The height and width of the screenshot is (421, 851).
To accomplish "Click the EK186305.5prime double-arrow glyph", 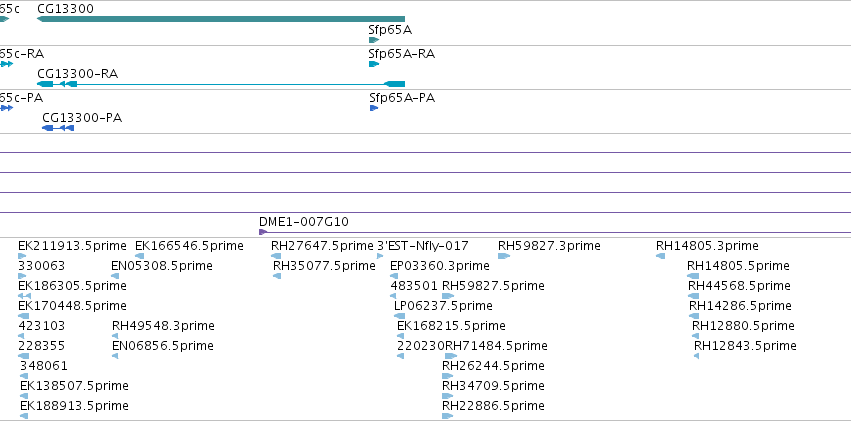I will tap(24, 296).
